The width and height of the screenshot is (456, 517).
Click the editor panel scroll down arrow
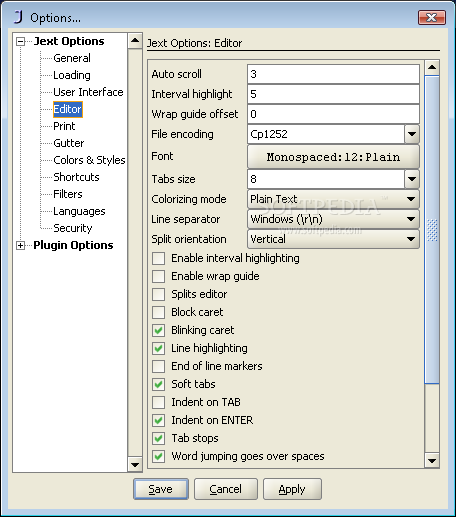432,461
